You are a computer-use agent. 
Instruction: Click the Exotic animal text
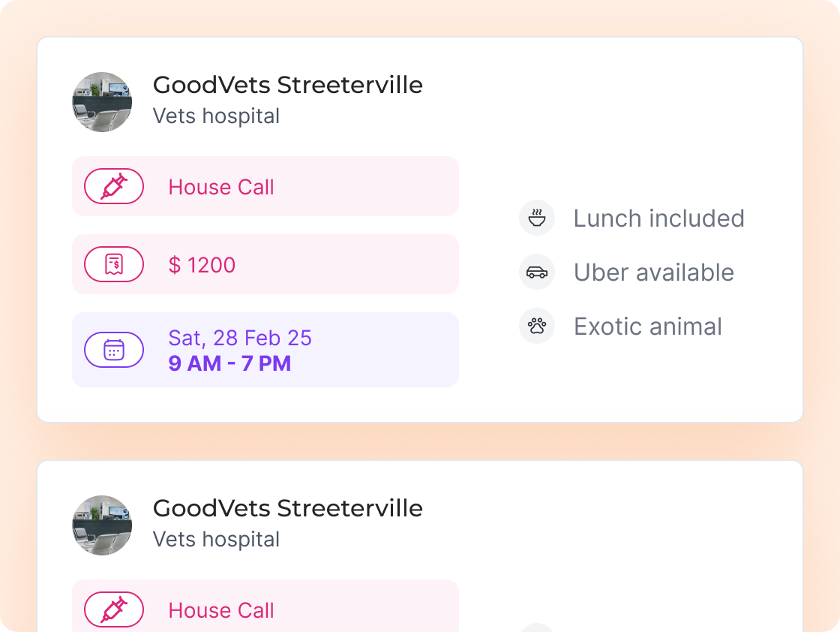[647, 327]
